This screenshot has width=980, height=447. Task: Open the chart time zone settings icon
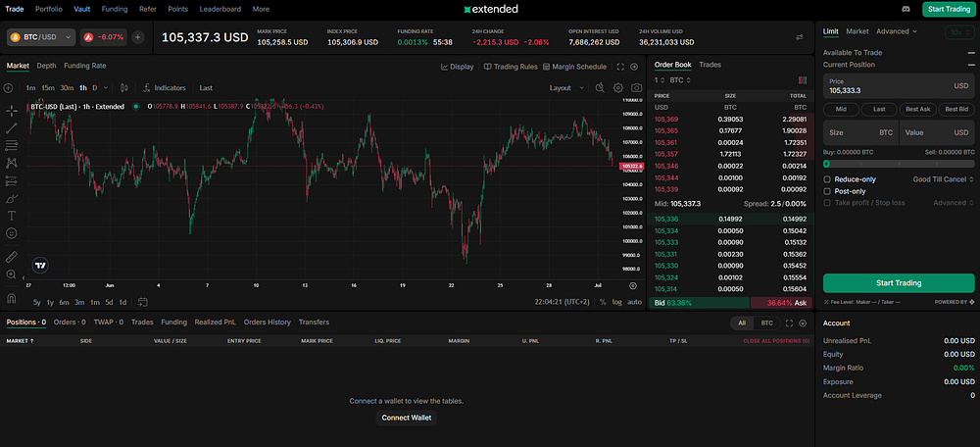click(632, 285)
